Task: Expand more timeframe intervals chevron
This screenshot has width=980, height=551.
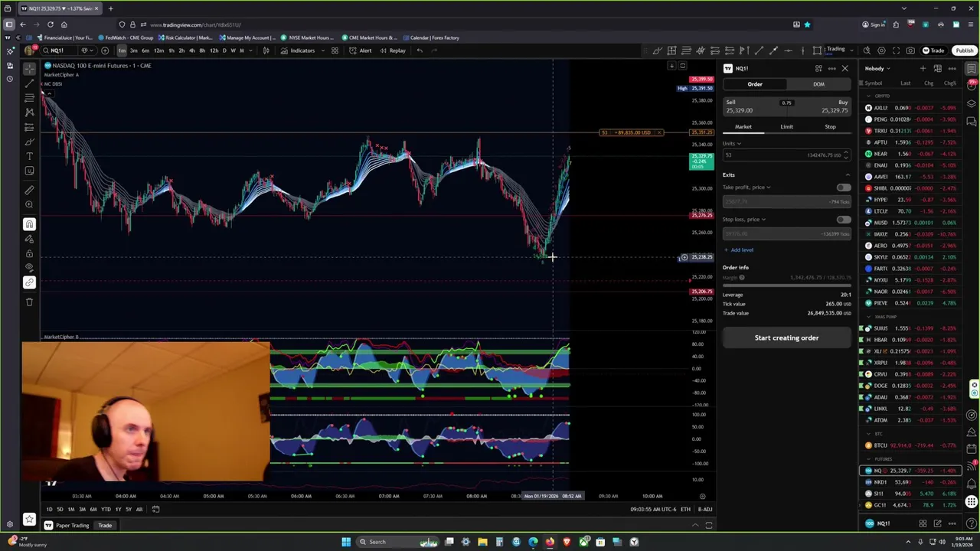Action: click(252, 51)
